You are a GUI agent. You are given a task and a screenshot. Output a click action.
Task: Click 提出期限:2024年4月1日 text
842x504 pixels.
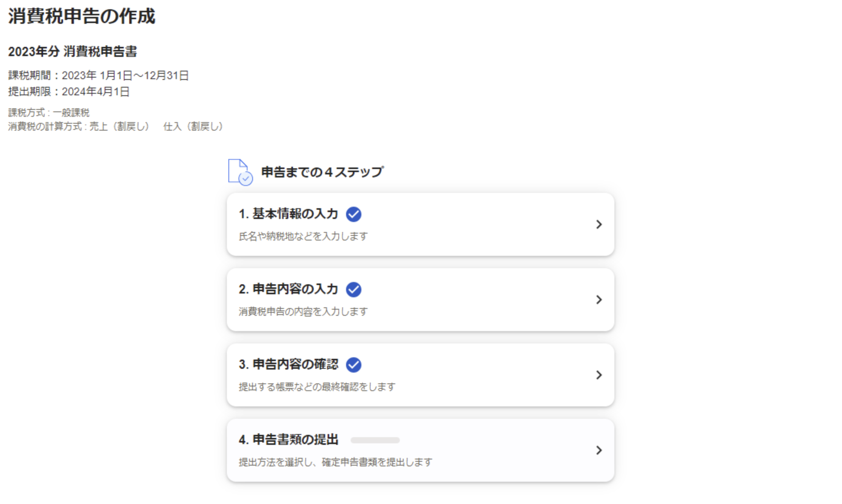[69, 91]
